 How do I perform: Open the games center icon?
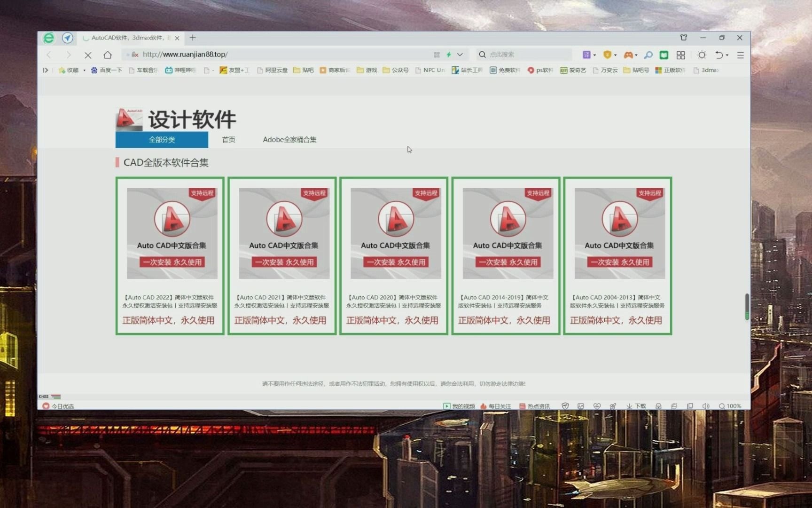(629, 55)
